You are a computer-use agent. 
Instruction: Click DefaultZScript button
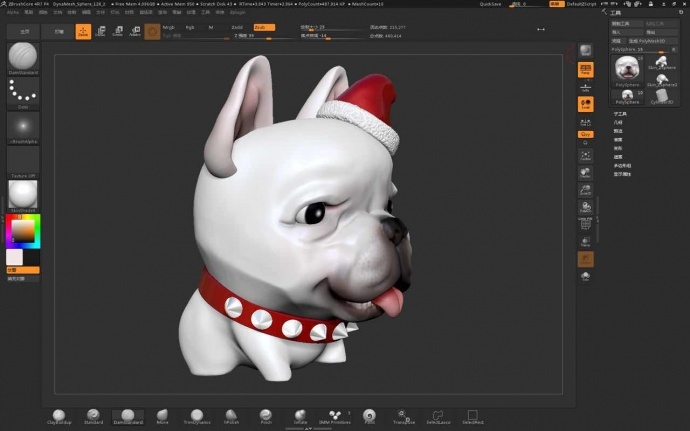(581, 4)
